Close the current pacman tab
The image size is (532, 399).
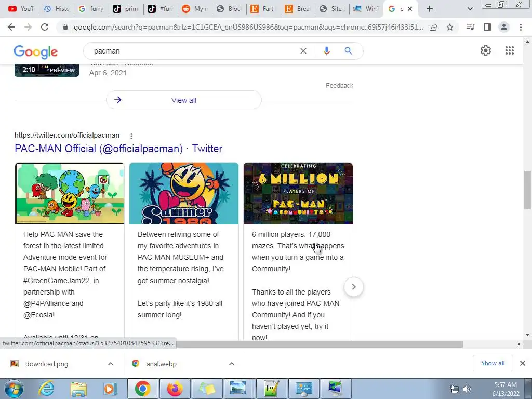tap(410, 9)
